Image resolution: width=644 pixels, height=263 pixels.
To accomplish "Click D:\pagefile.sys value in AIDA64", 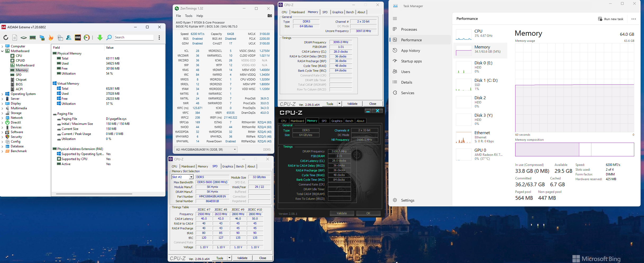I will point(116,119).
